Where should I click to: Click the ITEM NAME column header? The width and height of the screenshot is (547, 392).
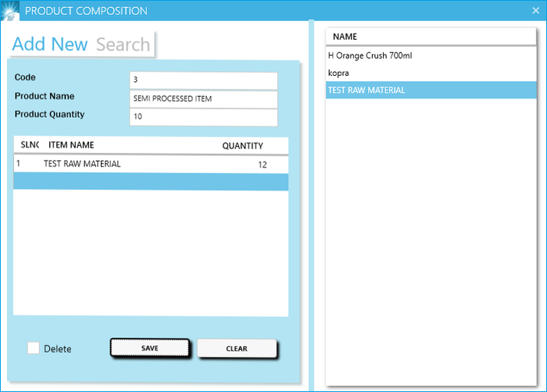[71, 146]
